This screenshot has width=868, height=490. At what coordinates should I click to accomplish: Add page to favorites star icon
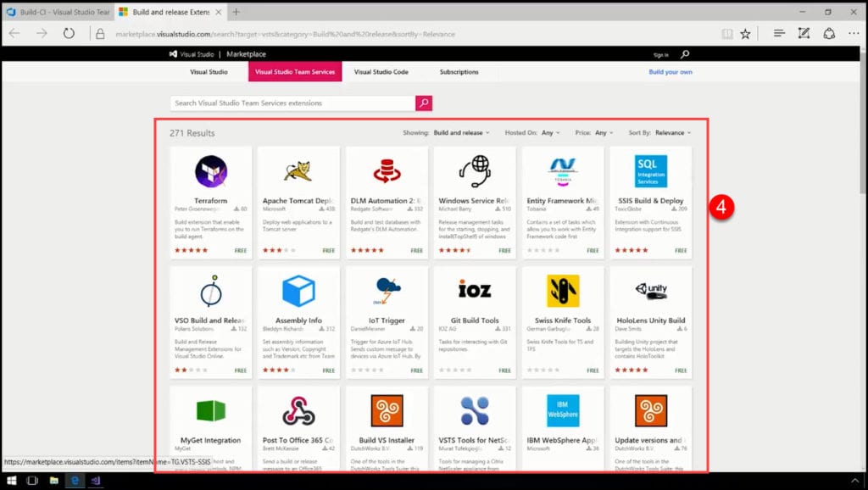click(x=746, y=34)
